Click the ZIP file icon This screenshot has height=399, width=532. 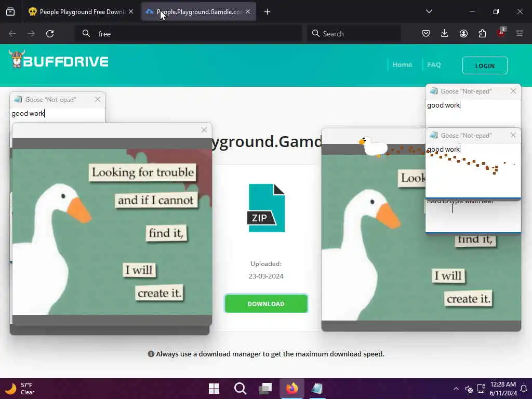266,208
